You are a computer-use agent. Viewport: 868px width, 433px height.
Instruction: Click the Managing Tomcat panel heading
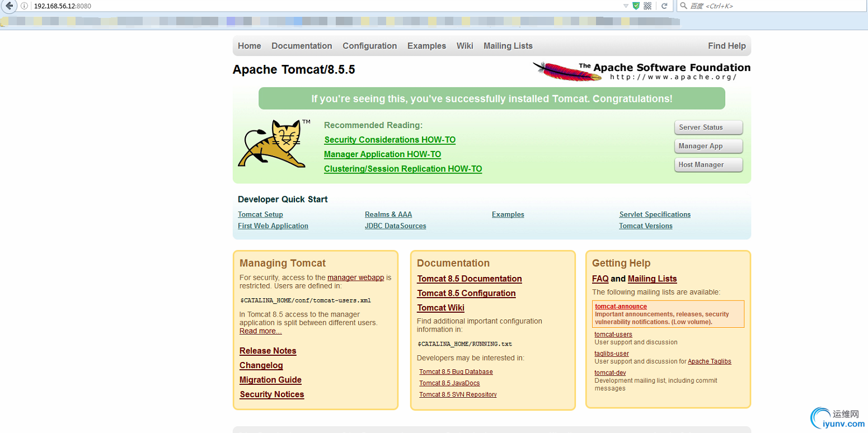pos(283,263)
